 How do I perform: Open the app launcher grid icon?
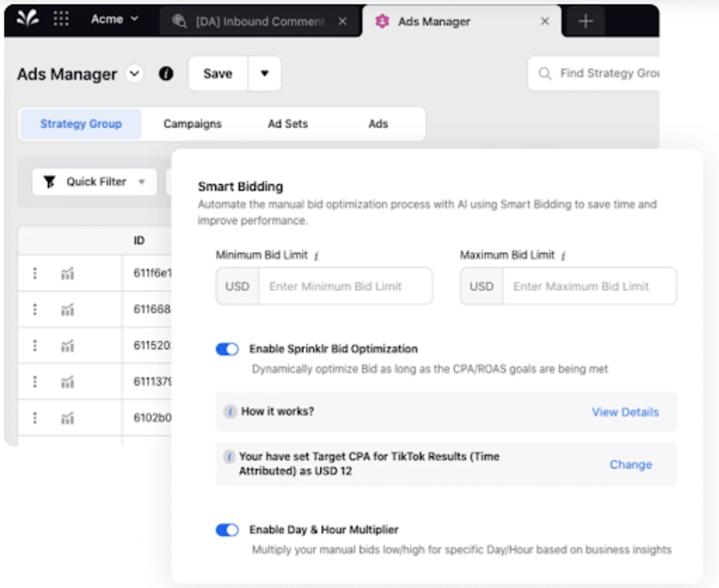(61, 19)
